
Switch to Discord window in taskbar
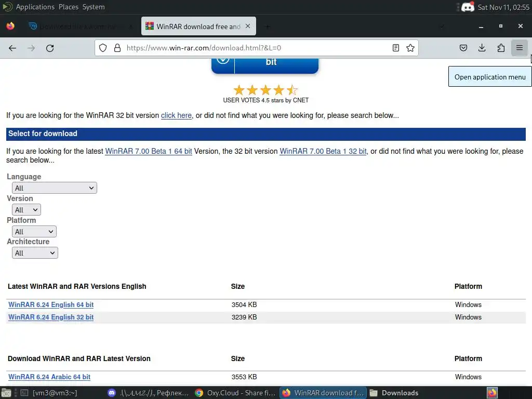point(148,393)
